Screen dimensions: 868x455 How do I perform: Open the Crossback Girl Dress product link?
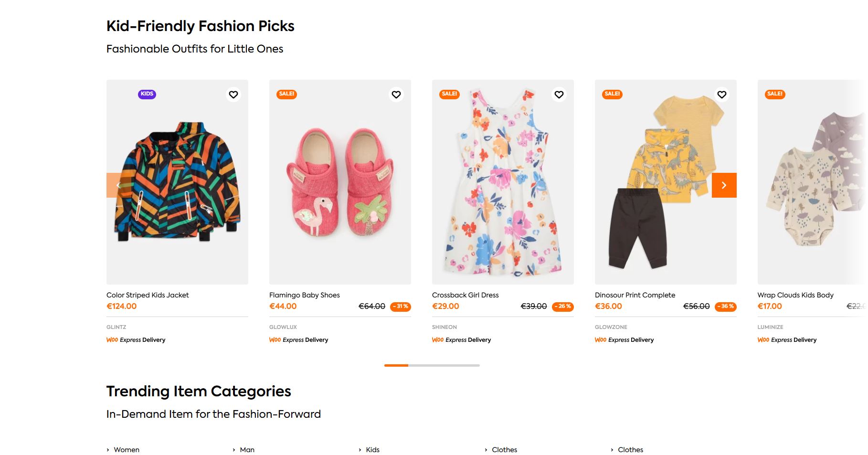(465, 295)
